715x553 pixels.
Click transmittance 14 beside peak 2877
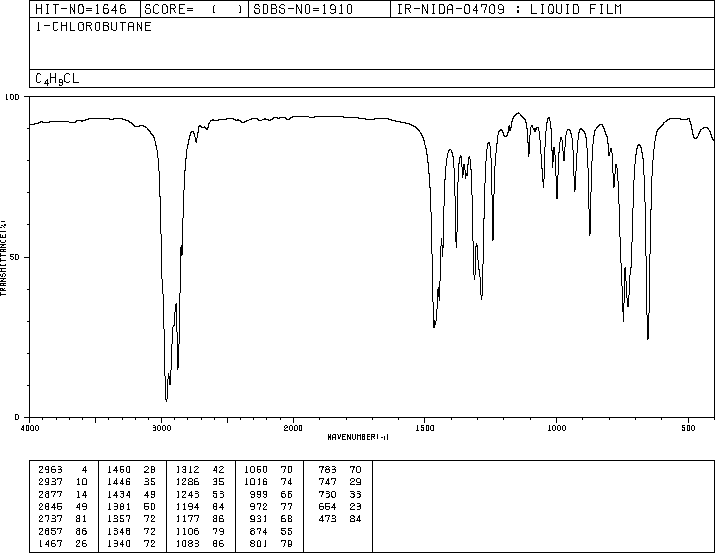point(82,494)
